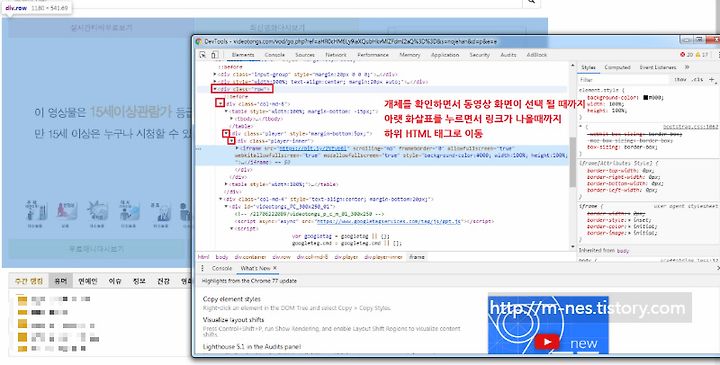Toggle the :hov element state button

pyautogui.click(x=681, y=79)
